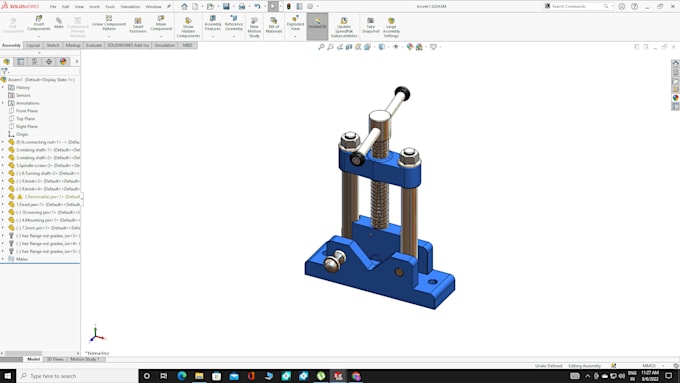680x383 pixels.
Task: Pin the menu bar with the pushpin
Action: 169,7
